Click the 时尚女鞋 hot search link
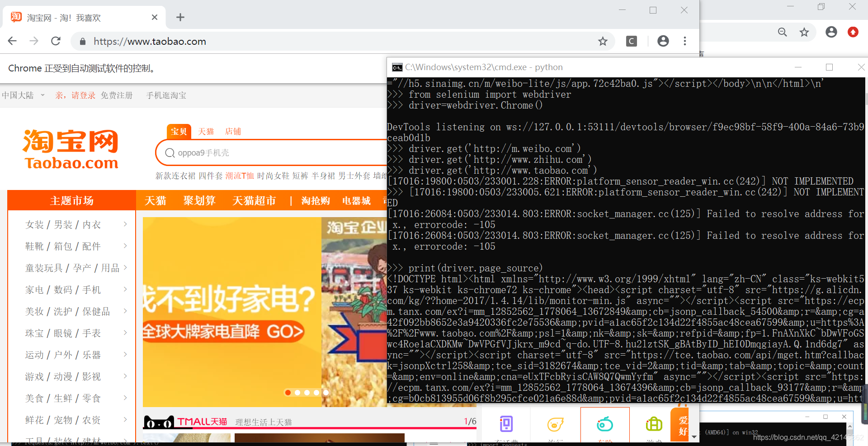Viewport: 868px width, 446px height. tap(273, 176)
